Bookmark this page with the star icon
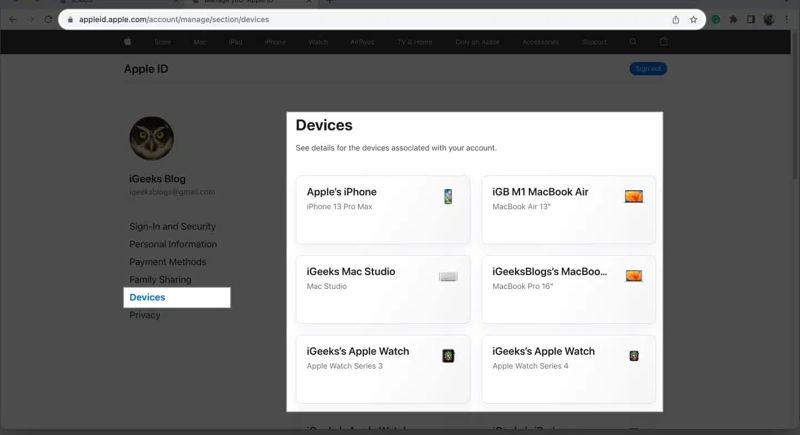The width and height of the screenshot is (800, 435). coord(693,19)
